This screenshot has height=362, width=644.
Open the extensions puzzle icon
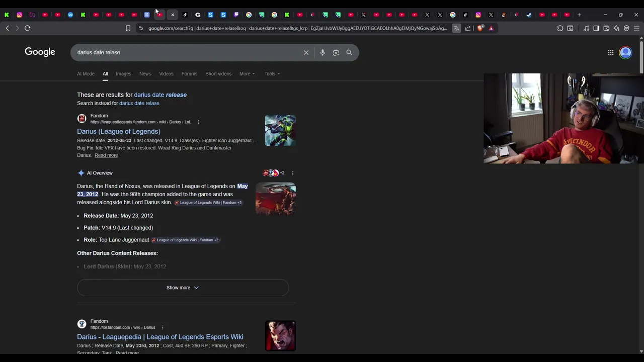[560, 28]
